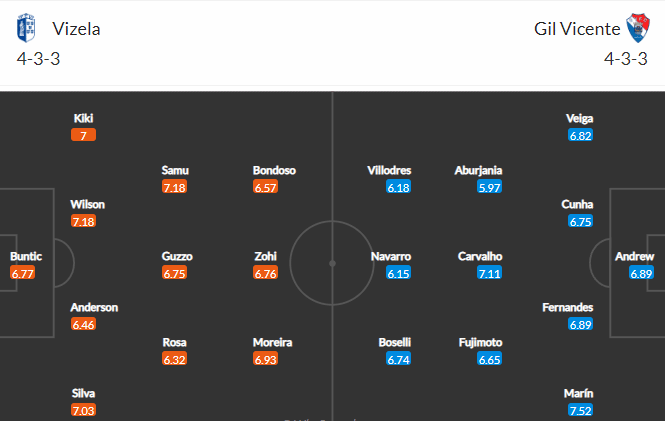Click Gil Vicente's 4-3-3 formation label

coord(626,59)
